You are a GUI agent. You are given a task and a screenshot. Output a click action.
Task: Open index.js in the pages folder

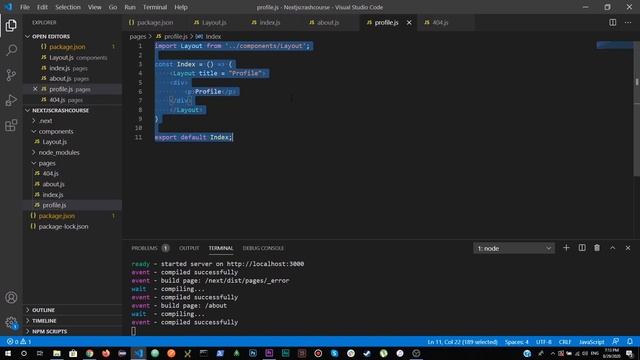(53, 195)
